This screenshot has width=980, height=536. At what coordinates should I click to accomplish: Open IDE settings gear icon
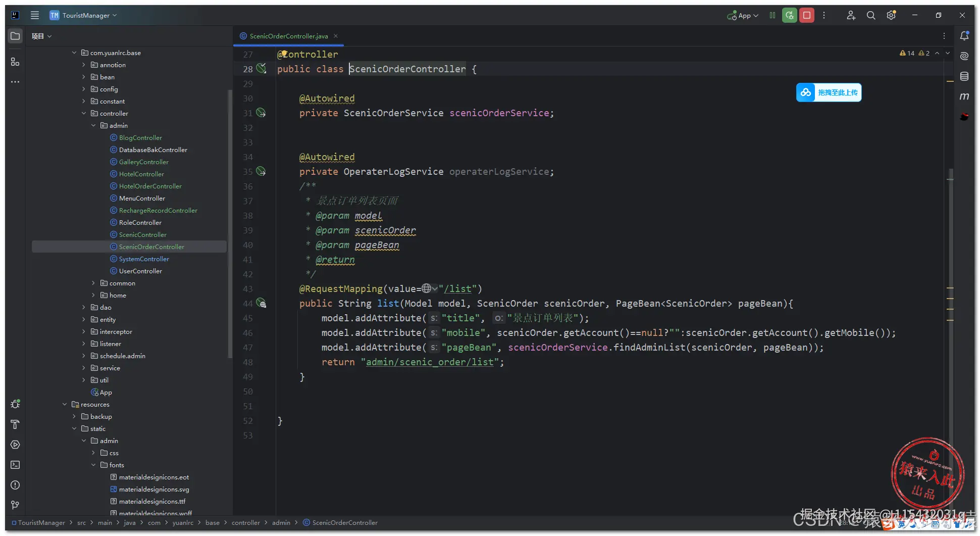click(x=891, y=15)
